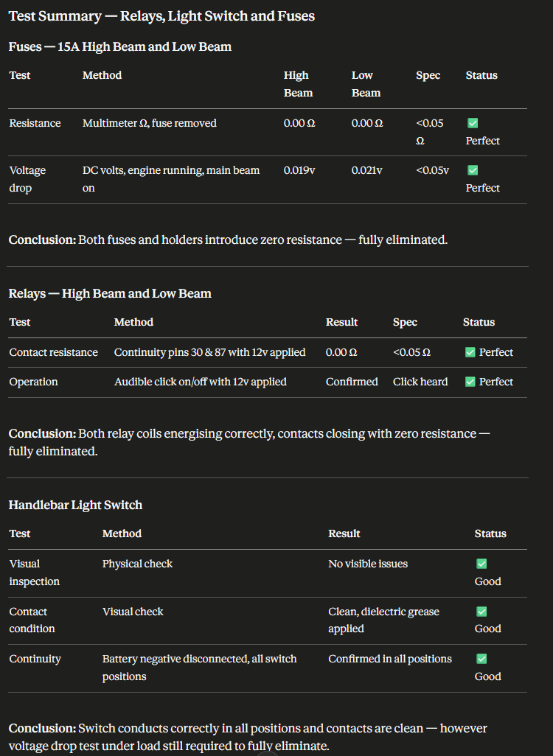Select 'Fuses — 15A High Beam and Low Beam' heading
This screenshot has height=756, width=553.
[x=120, y=46]
